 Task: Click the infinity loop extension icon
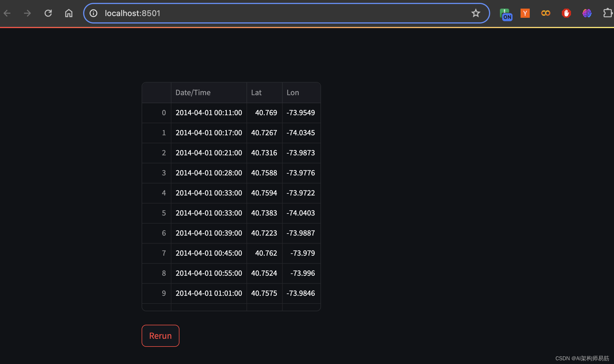(545, 13)
